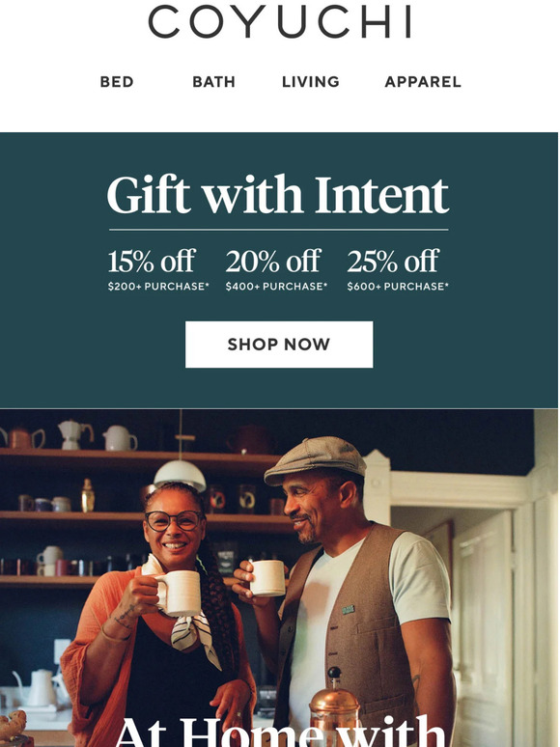Open the APPAREL category

423,82
